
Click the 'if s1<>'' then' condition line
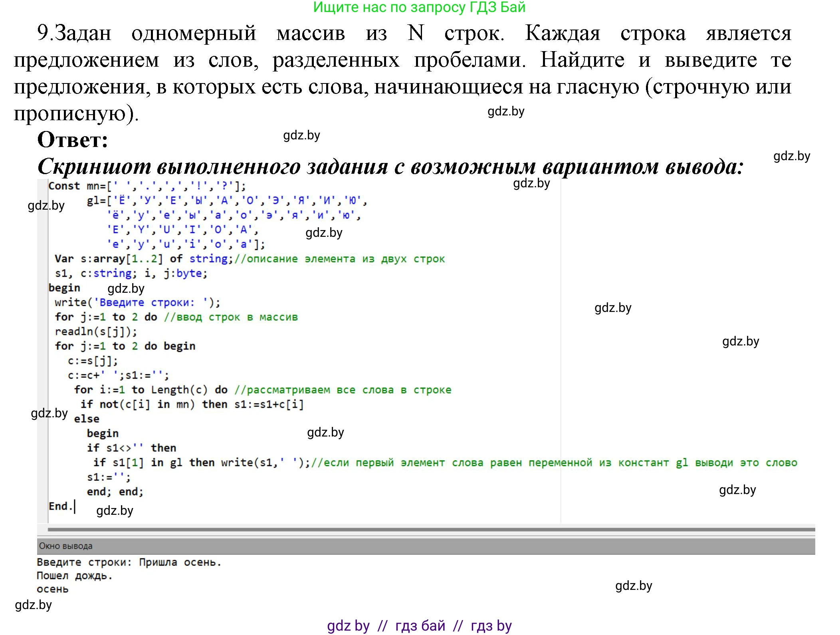click(x=132, y=447)
